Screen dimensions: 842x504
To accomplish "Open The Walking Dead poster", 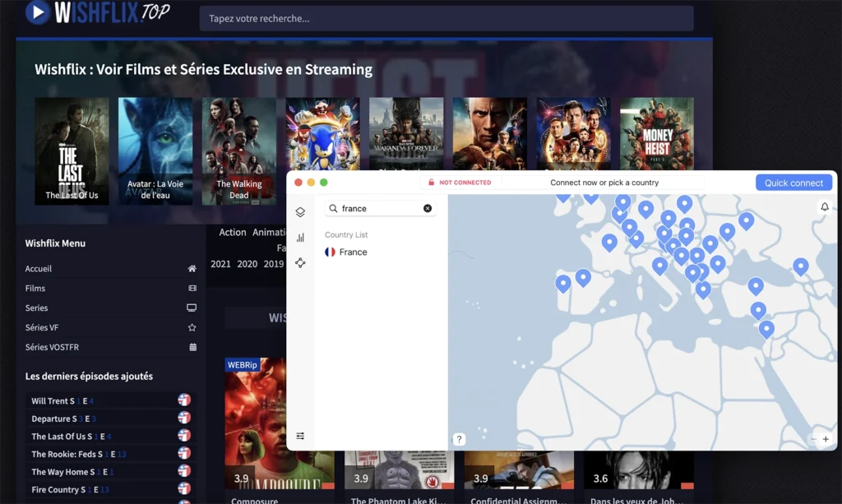I will point(239,151).
